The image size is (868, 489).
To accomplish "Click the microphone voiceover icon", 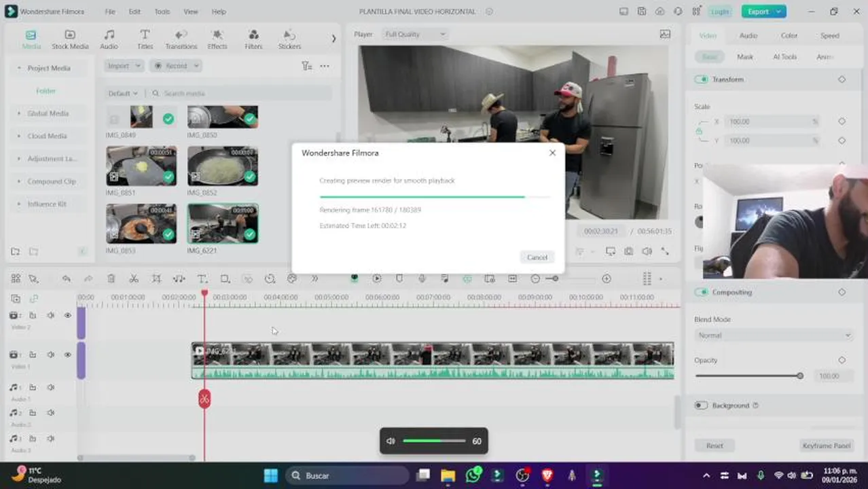I will 422,278.
